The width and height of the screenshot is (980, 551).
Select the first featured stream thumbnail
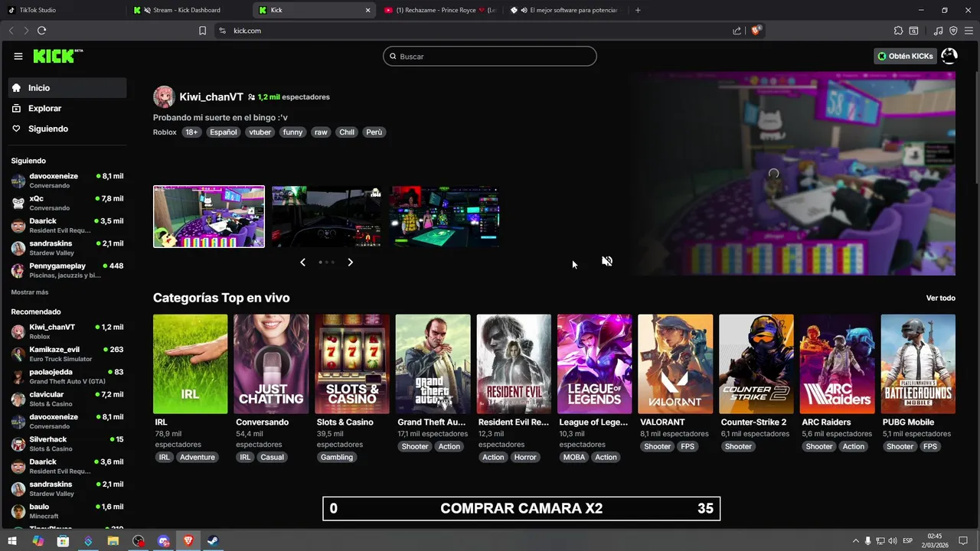[209, 217]
